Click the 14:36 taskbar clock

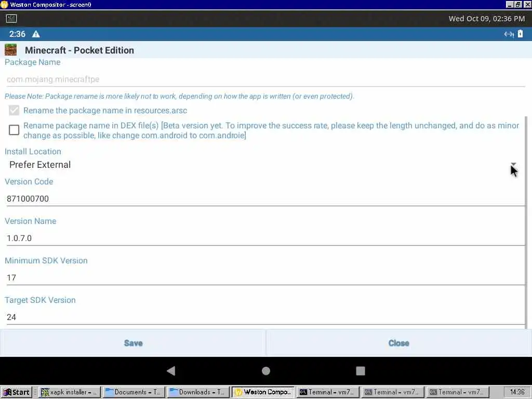517,392
